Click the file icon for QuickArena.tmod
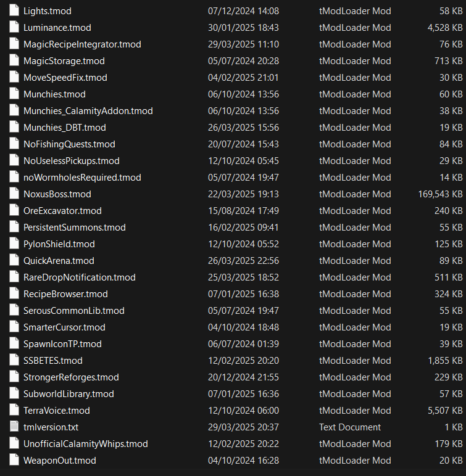 coord(14,260)
